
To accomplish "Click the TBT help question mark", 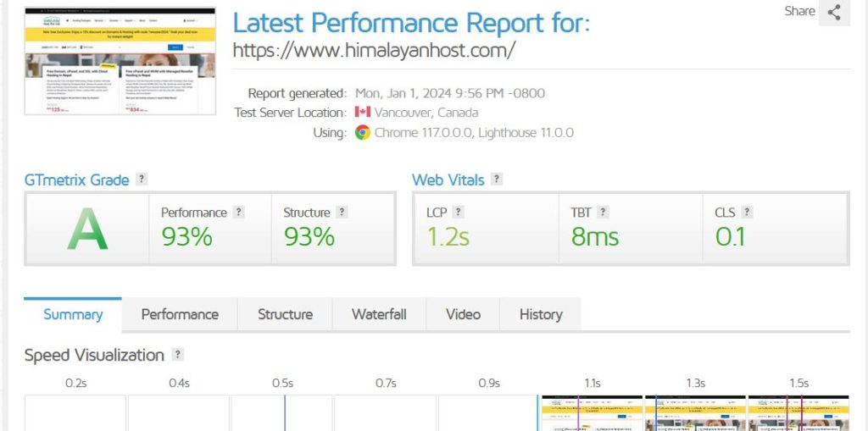I will coord(603,213).
